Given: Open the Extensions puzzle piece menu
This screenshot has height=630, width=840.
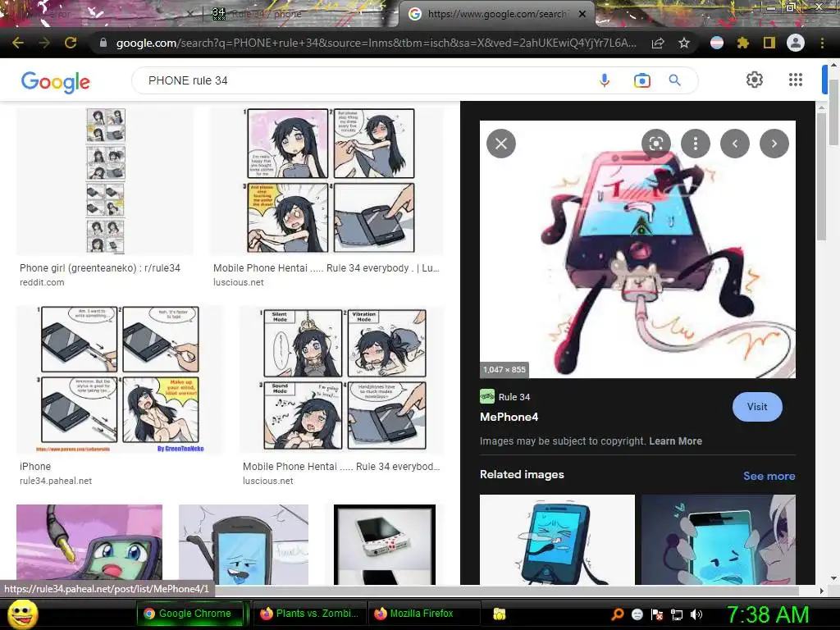Looking at the screenshot, I should click(742, 43).
